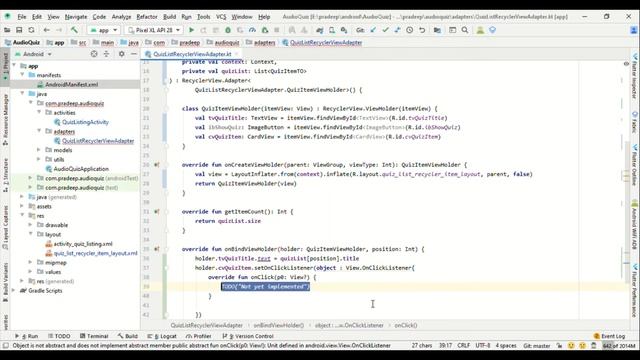Click override gutter icon beside onCreateViewHolder

pos(157,165)
